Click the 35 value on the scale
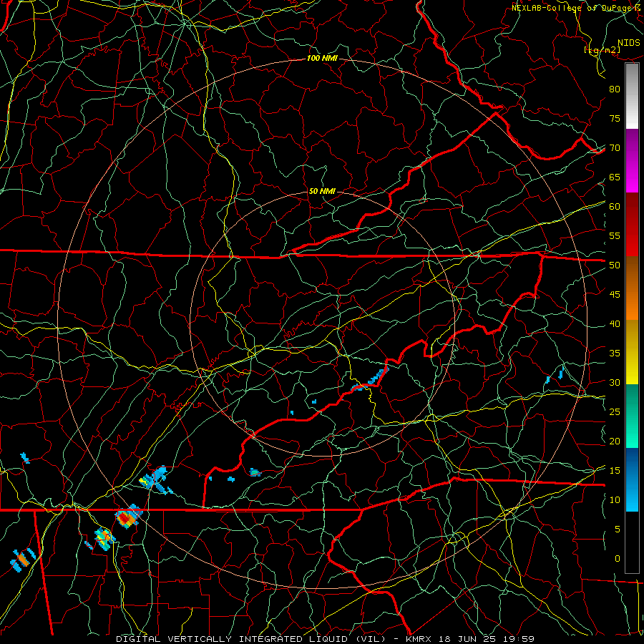 [615, 353]
